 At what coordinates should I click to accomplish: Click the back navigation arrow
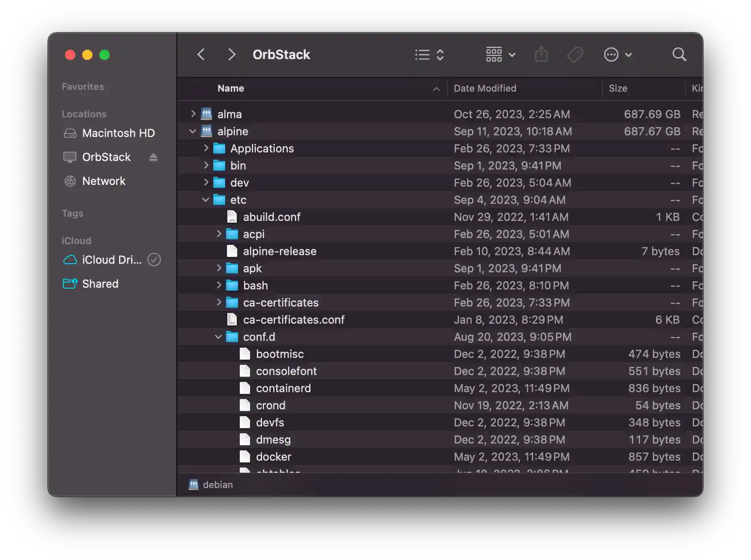pos(201,54)
